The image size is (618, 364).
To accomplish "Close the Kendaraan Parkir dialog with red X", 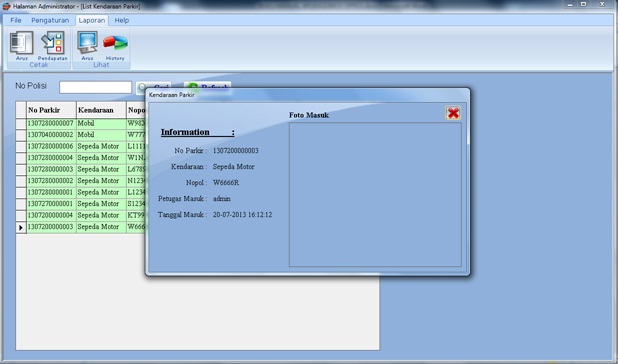I will pyautogui.click(x=453, y=113).
